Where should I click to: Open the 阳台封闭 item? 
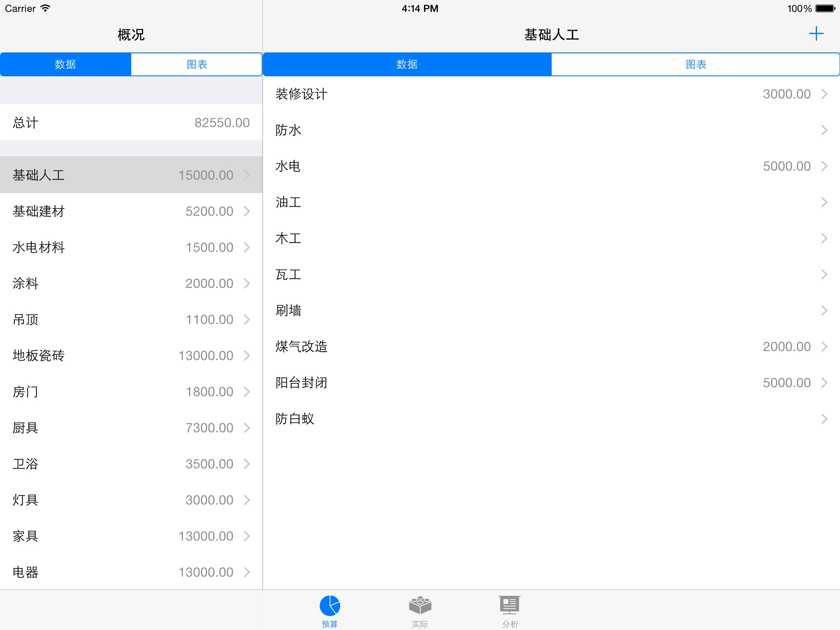tap(551, 383)
